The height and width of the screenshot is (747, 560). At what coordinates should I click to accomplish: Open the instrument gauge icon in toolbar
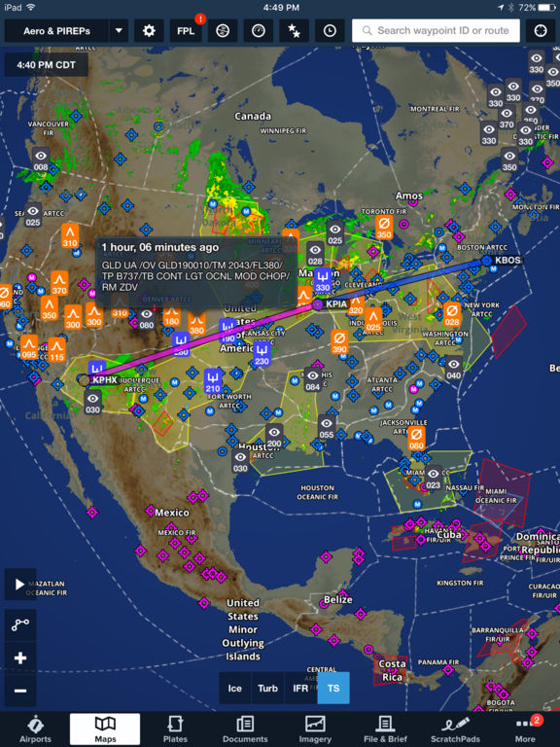pyautogui.click(x=258, y=31)
